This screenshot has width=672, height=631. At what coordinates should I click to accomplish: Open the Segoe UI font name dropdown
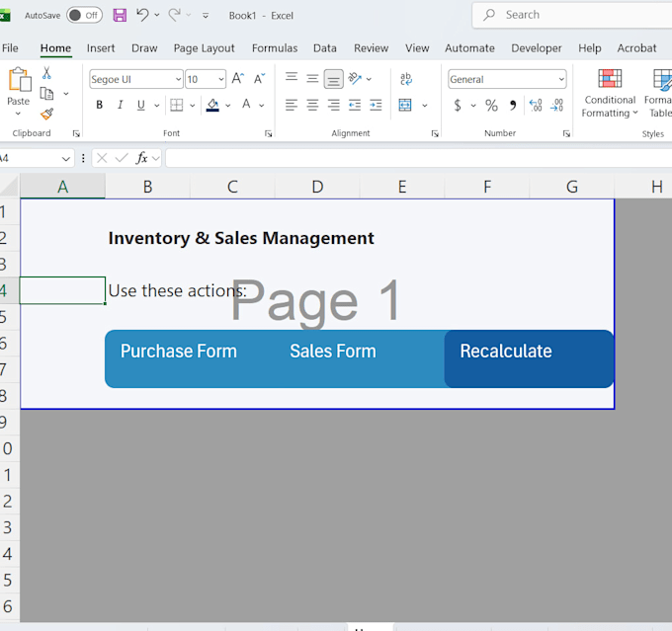[x=178, y=79]
